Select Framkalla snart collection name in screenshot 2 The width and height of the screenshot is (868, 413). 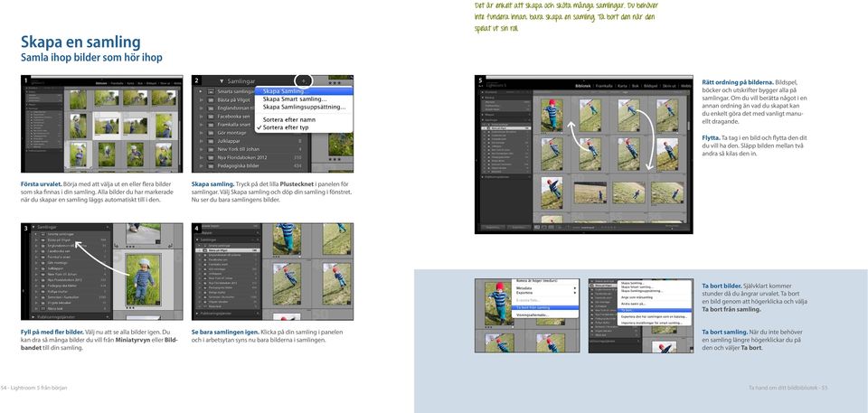234,125
